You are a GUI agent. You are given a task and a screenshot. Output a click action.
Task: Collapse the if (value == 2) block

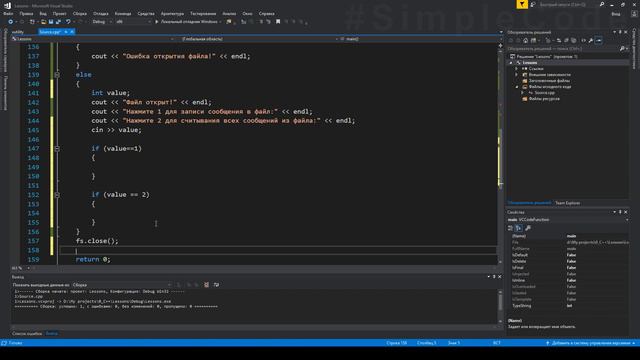coord(57,195)
